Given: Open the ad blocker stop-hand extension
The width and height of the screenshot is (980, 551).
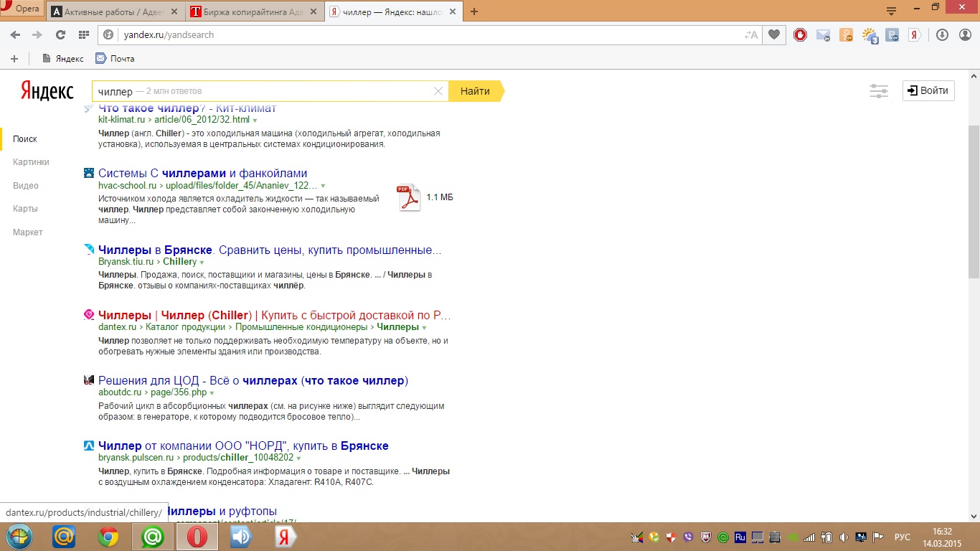Looking at the screenshot, I should pyautogui.click(x=800, y=34).
